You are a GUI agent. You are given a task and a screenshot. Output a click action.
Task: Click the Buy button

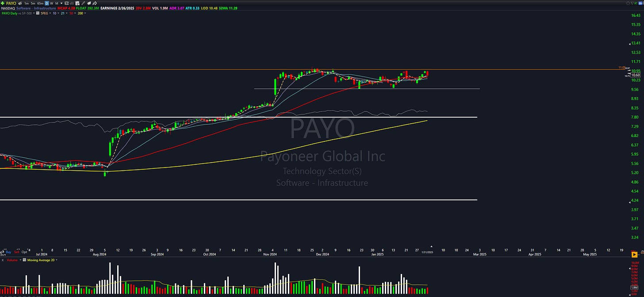8,252
